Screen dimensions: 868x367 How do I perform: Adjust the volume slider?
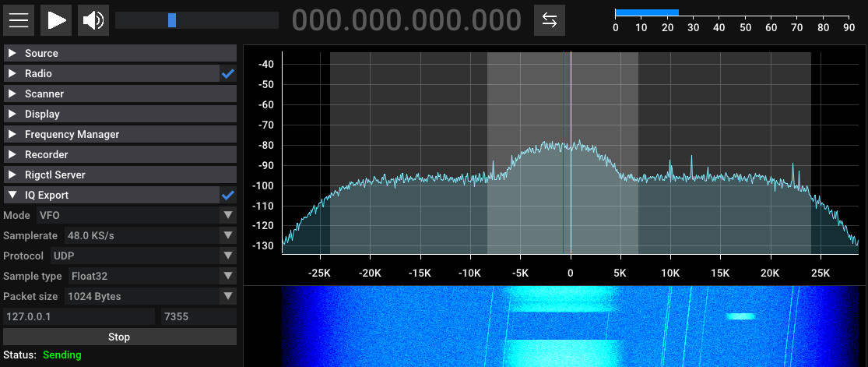pos(172,20)
